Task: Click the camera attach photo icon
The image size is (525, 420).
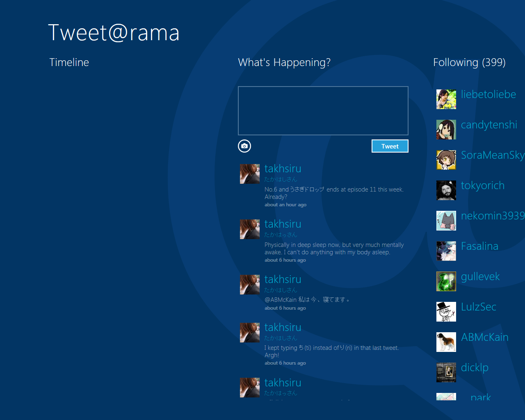Action: pos(244,146)
